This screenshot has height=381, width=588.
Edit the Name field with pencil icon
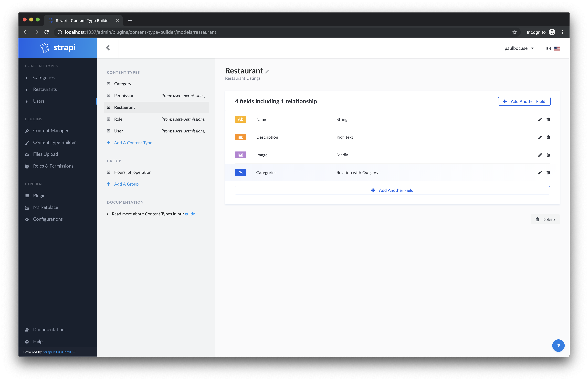tap(540, 120)
